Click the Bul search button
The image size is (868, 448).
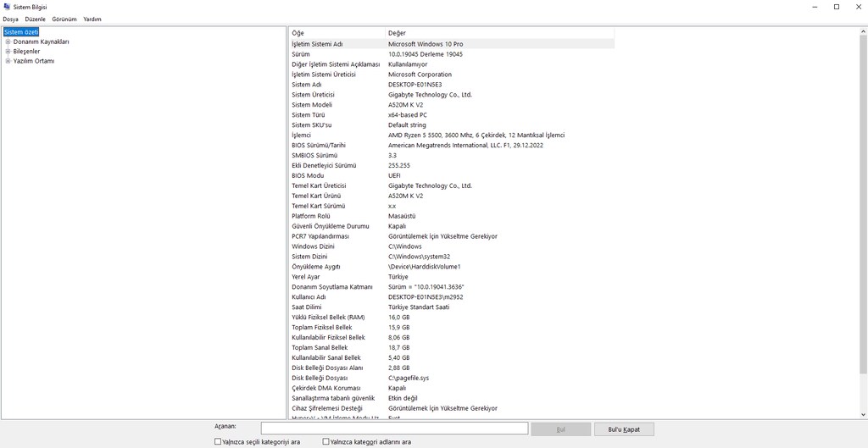[561, 429]
